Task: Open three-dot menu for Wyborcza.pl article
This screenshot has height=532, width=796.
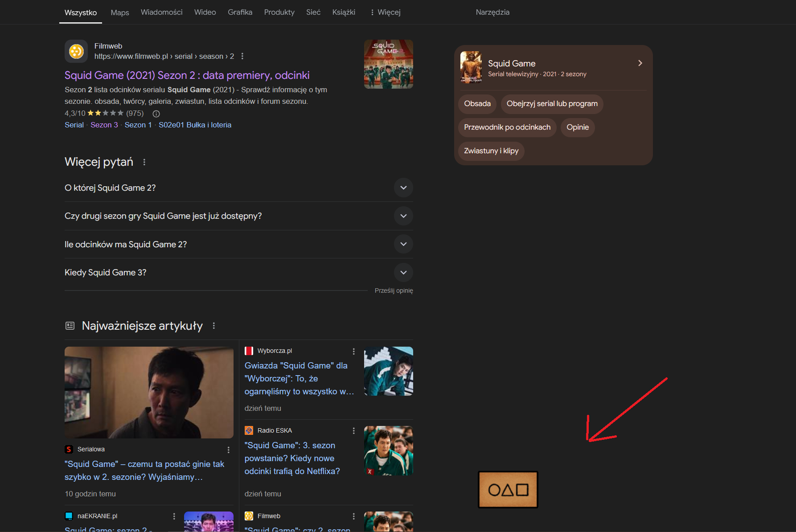Action: tap(354, 352)
